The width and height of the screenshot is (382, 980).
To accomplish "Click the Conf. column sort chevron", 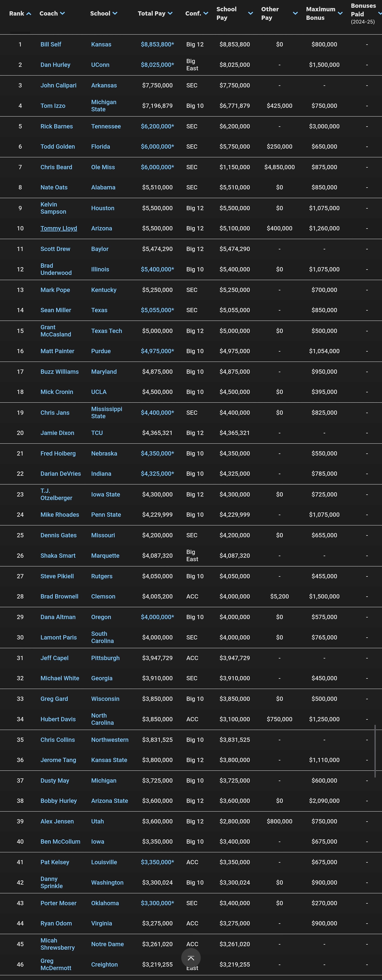I will tap(206, 13).
